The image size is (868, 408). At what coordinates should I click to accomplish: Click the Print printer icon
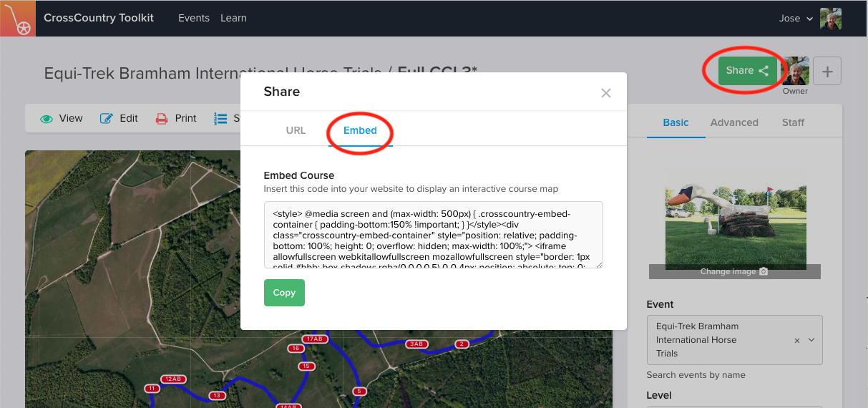(162, 119)
